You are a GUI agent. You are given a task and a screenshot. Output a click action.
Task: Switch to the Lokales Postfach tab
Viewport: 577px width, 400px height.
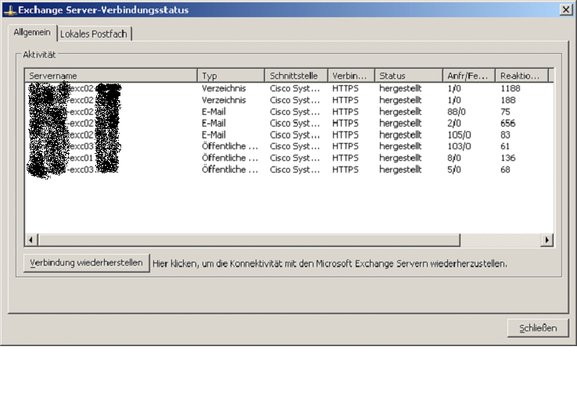click(x=94, y=34)
